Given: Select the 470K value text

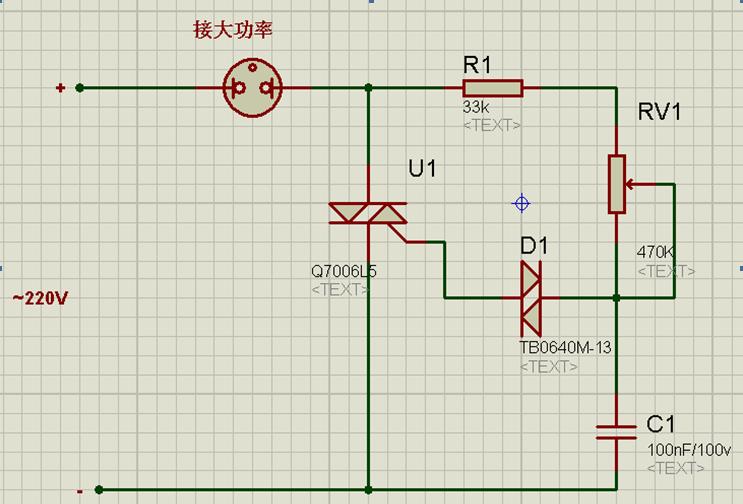Looking at the screenshot, I should [x=655, y=252].
